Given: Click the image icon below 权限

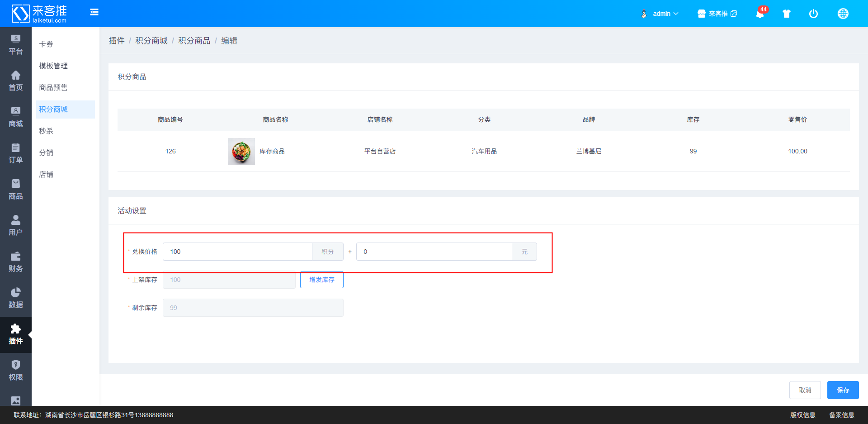Looking at the screenshot, I should coord(16,400).
